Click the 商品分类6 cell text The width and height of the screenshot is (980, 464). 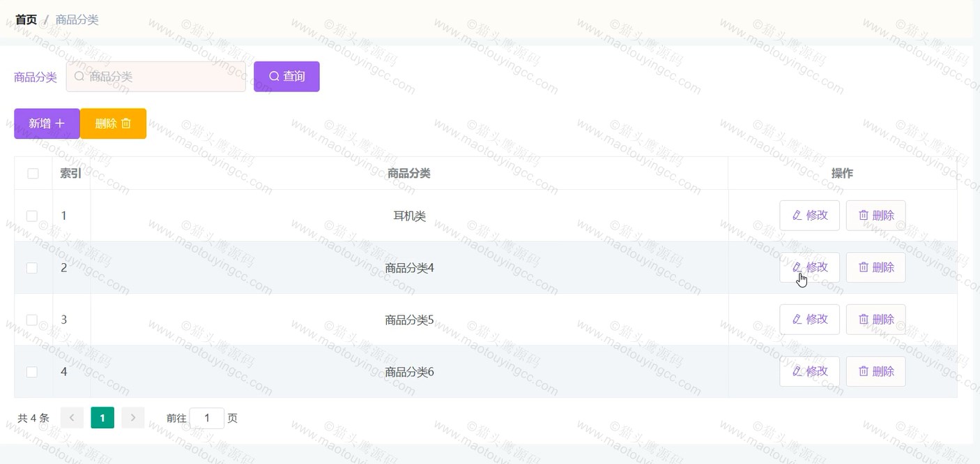(x=409, y=372)
